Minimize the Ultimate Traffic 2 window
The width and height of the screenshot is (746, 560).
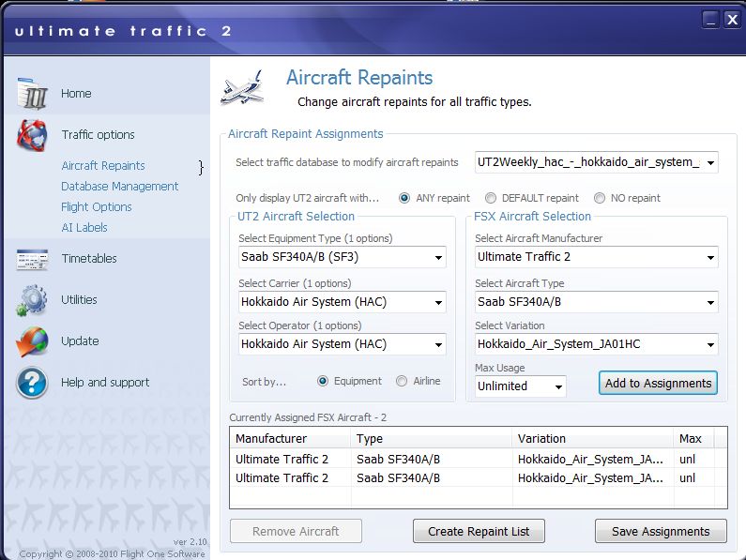click(x=710, y=20)
